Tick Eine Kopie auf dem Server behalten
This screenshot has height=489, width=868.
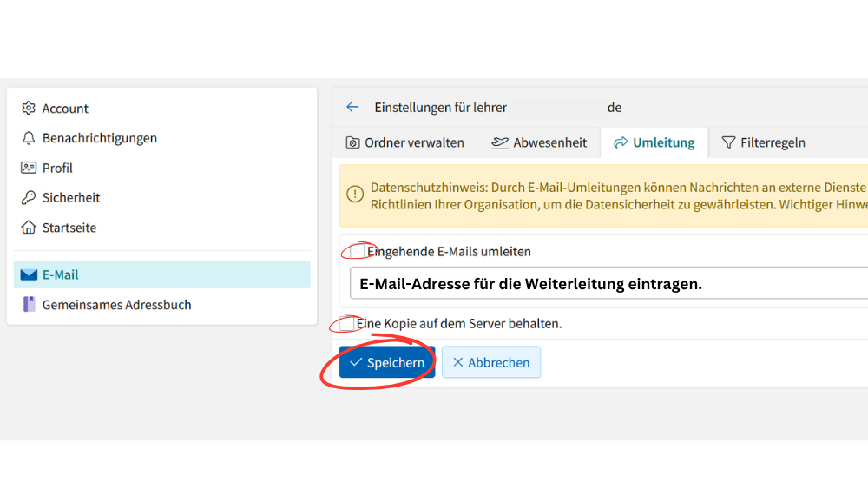[346, 323]
